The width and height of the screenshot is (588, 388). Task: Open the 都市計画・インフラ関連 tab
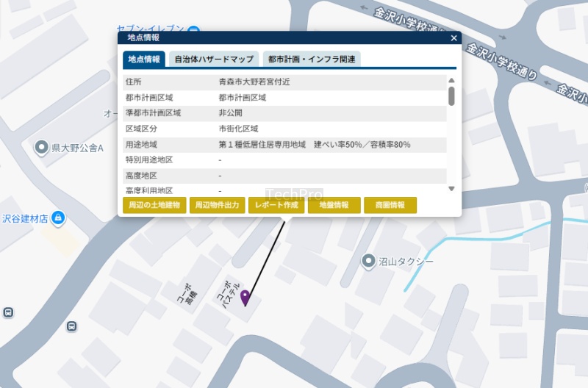tap(311, 60)
